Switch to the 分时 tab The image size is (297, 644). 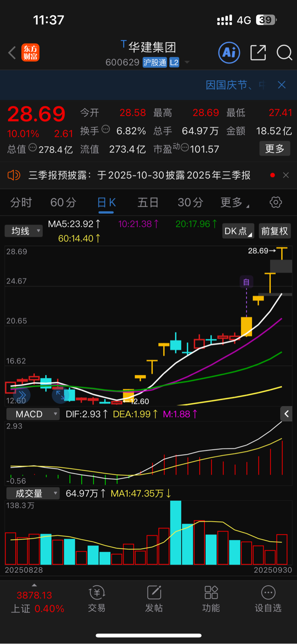21,203
